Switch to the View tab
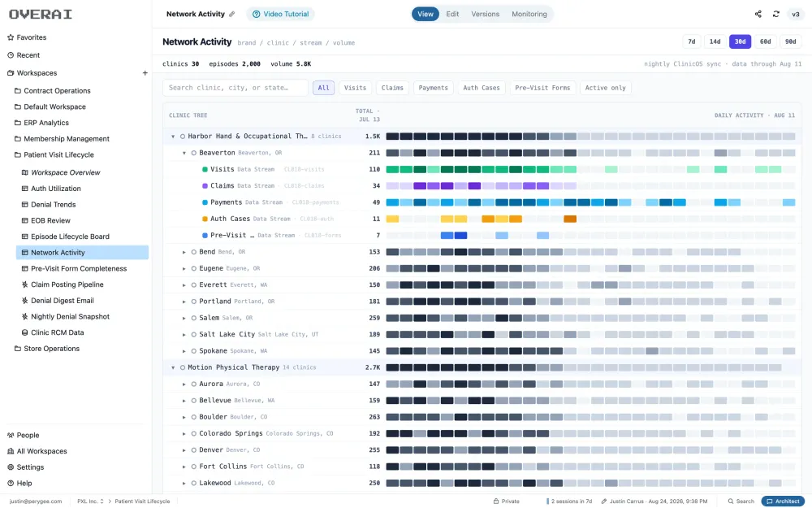This screenshot has width=812, height=508. (x=425, y=14)
